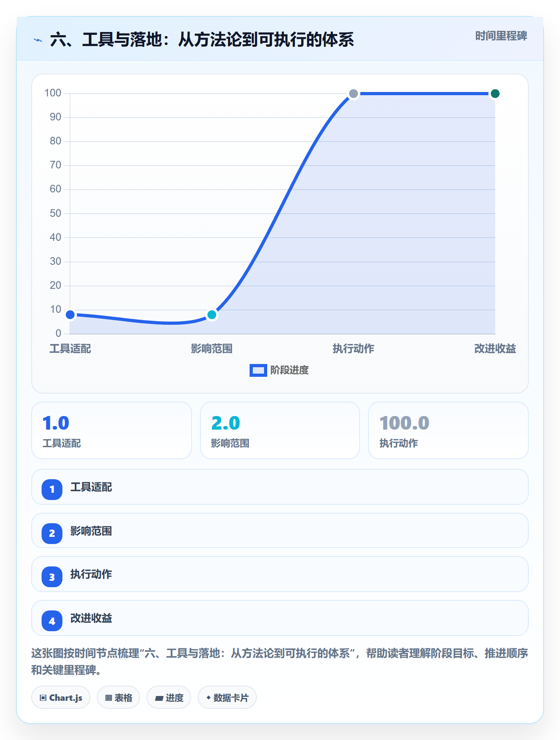Click the Chart.js tag chip
Image resolution: width=560 pixels, height=740 pixels.
(x=61, y=698)
